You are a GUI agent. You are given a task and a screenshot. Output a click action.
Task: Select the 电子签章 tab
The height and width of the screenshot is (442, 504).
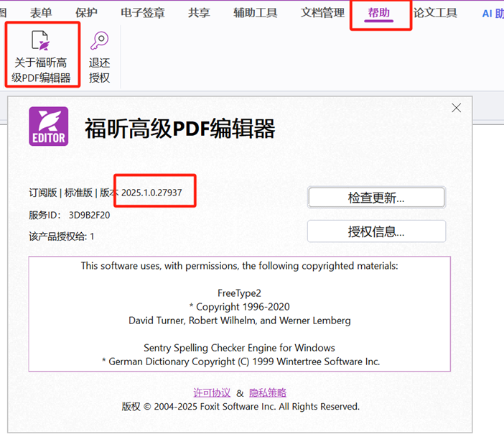(x=143, y=13)
